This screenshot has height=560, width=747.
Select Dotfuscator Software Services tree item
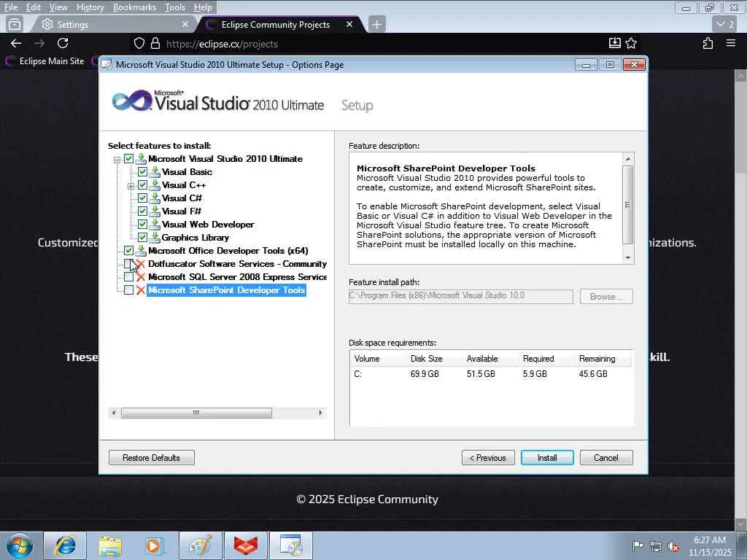click(x=237, y=264)
